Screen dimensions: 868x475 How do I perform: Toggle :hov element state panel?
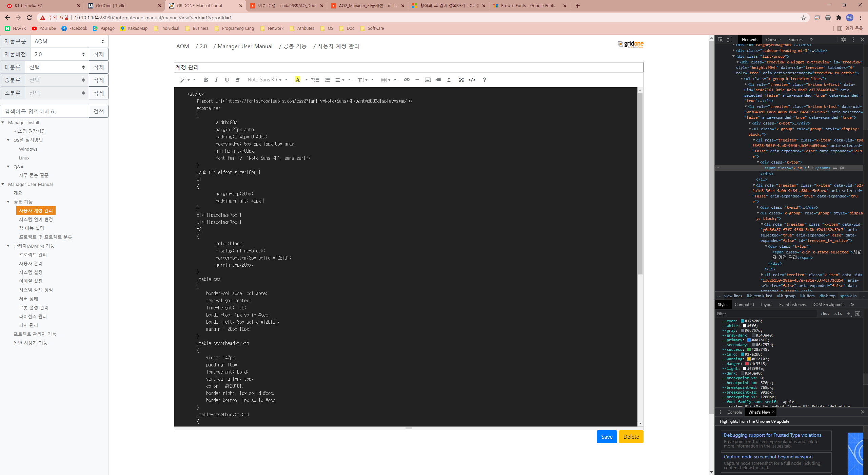click(x=825, y=313)
